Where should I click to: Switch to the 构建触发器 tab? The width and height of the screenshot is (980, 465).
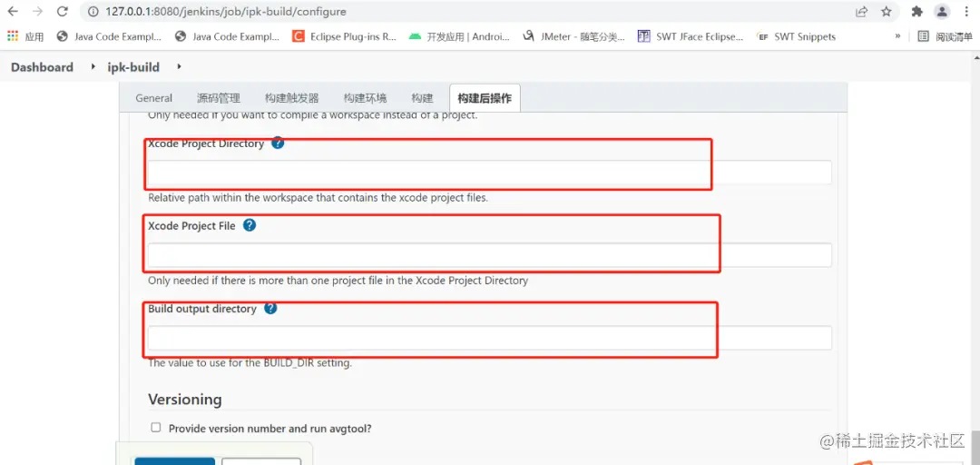pos(292,98)
